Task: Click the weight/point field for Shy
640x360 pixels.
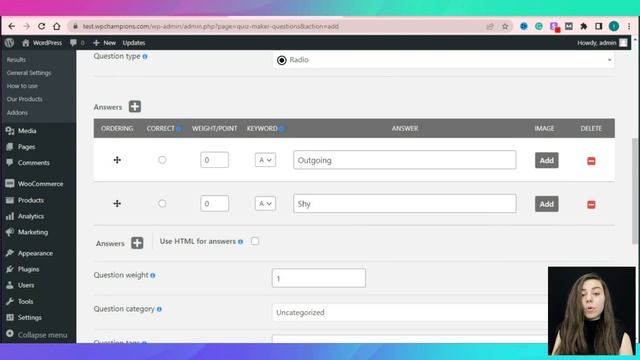Action: [214, 203]
